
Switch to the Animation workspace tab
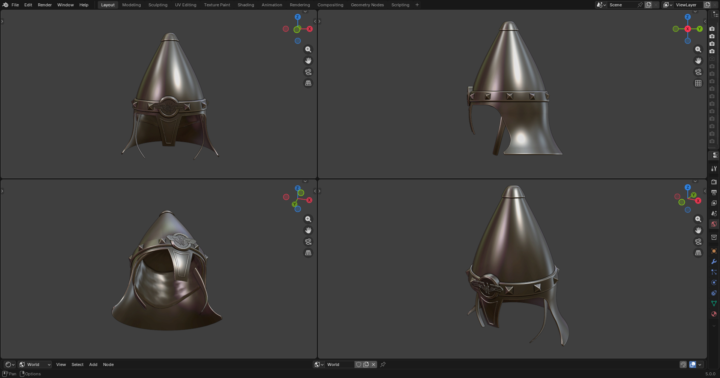[x=272, y=5]
